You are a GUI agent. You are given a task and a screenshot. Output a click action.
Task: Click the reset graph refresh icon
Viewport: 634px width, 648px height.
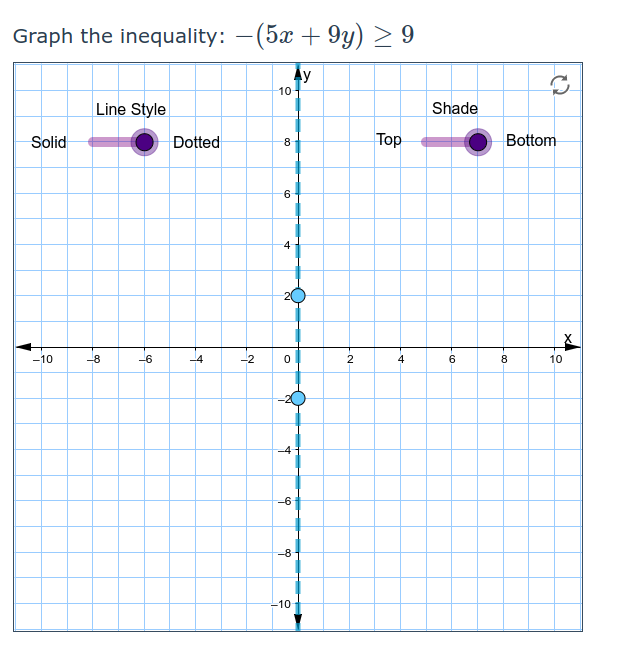(x=560, y=87)
